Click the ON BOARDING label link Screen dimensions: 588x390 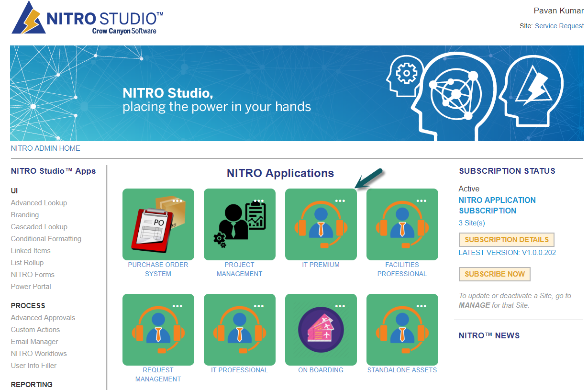click(321, 370)
